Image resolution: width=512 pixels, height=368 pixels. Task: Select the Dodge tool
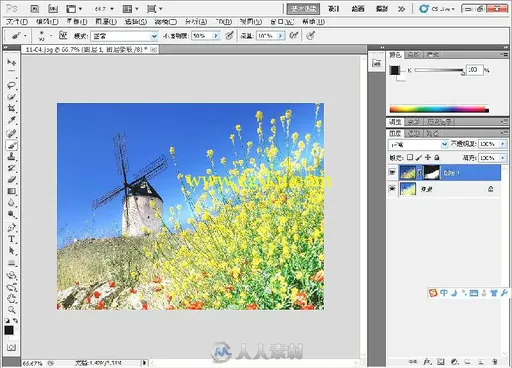(x=12, y=214)
